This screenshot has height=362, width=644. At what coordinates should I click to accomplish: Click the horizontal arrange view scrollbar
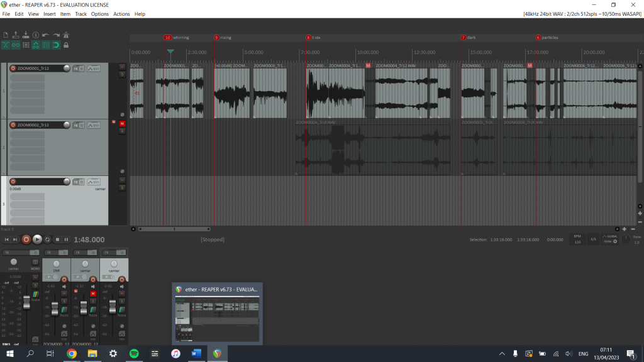tap(174, 229)
